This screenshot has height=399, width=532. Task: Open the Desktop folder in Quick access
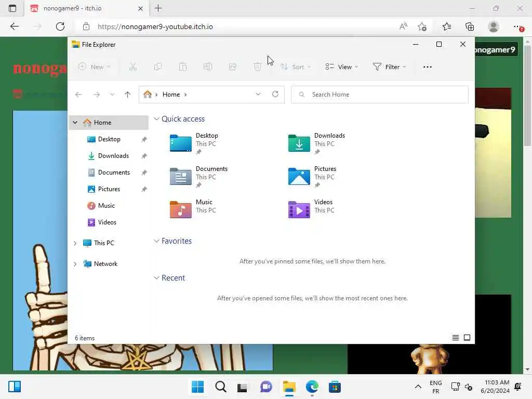pos(195,143)
